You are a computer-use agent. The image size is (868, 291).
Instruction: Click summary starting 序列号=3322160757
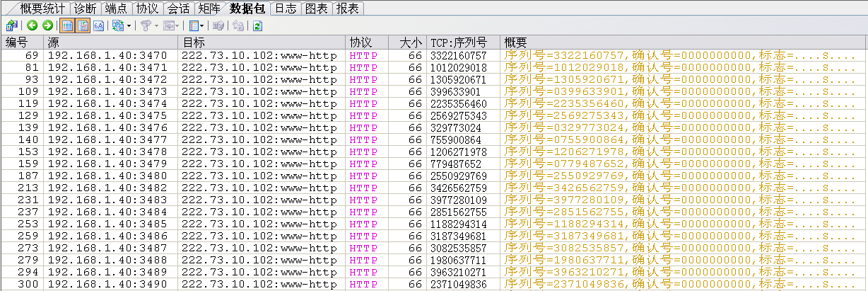[680, 55]
